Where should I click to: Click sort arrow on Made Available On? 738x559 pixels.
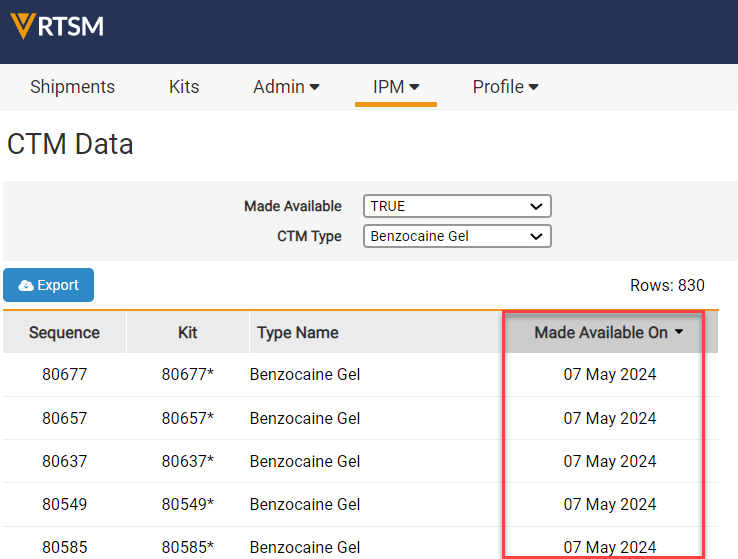pos(680,332)
